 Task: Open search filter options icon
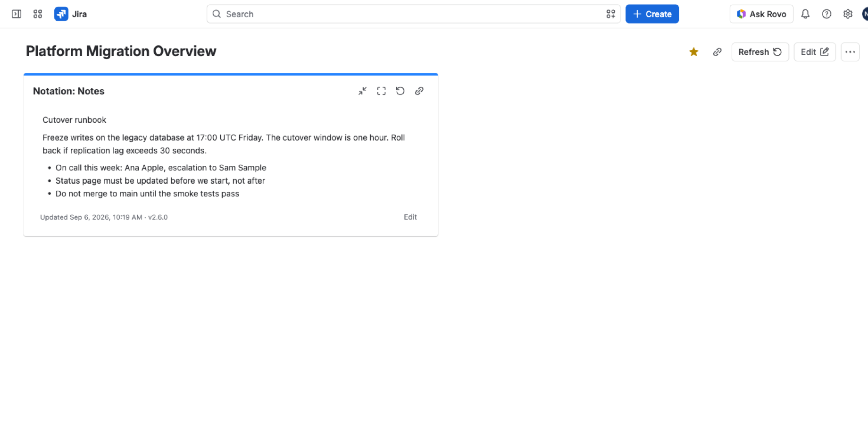point(611,14)
